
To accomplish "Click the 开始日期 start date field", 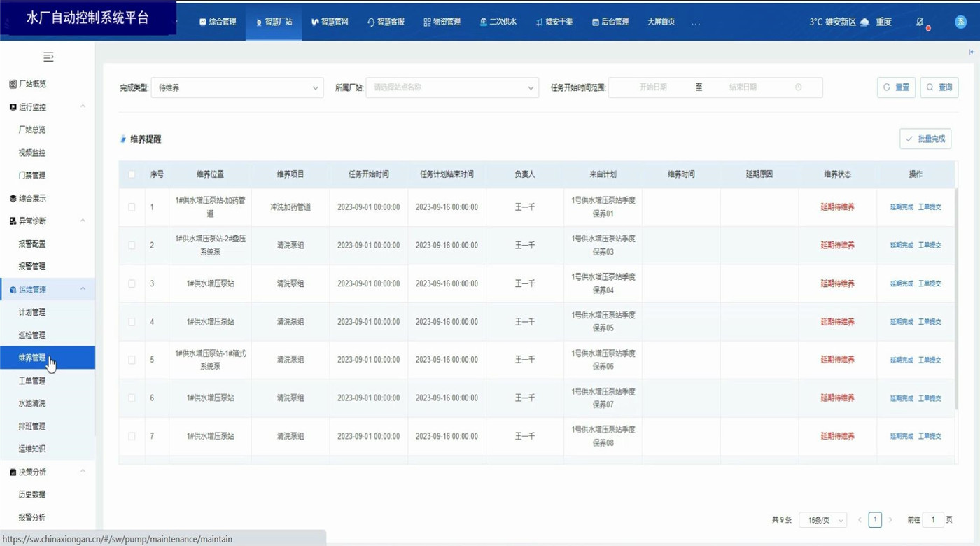I will 652,87.
